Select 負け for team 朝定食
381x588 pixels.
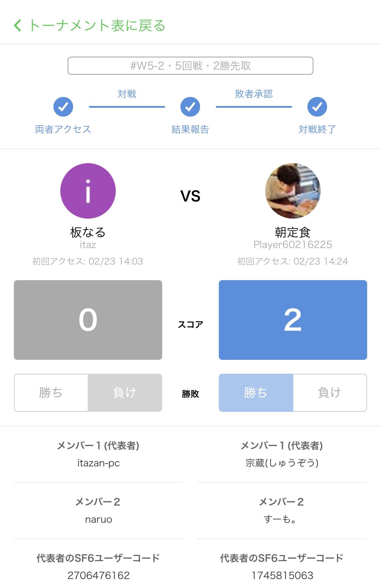click(330, 393)
